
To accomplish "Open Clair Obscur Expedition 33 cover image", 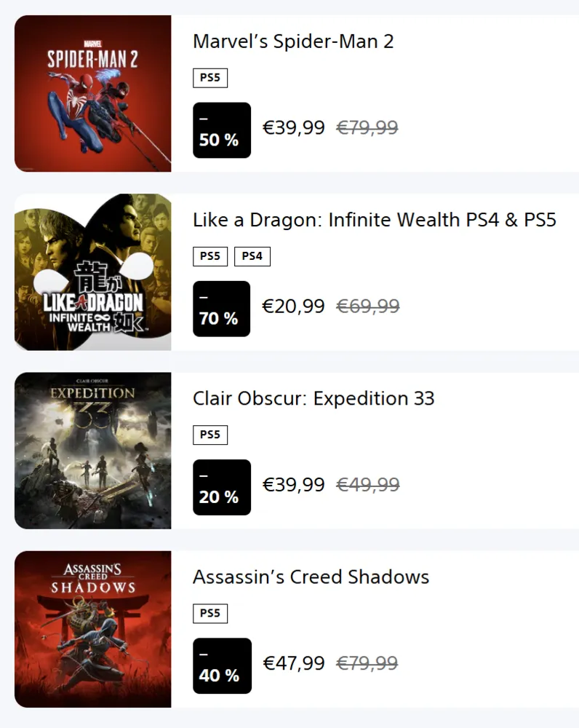I will (x=92, y=451).
